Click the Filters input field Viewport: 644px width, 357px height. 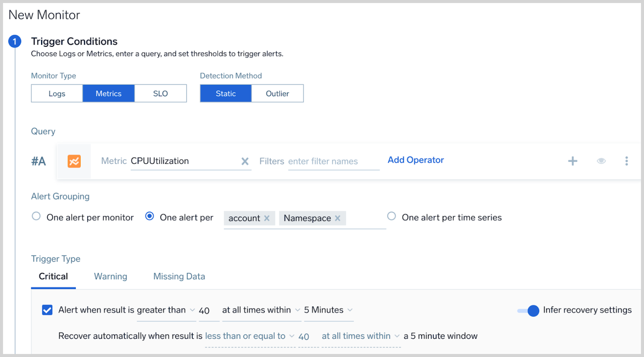(x=333, y=162)
